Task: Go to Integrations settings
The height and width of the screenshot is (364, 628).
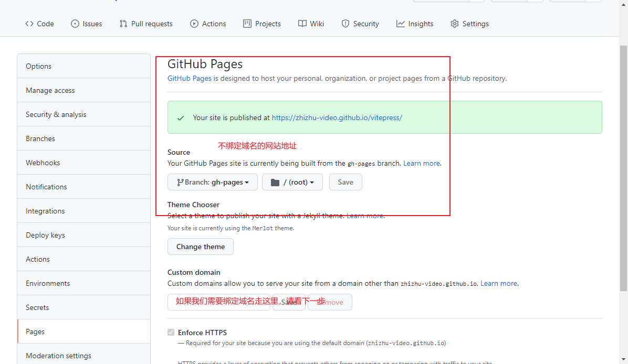Action: [x=83, y=211]
